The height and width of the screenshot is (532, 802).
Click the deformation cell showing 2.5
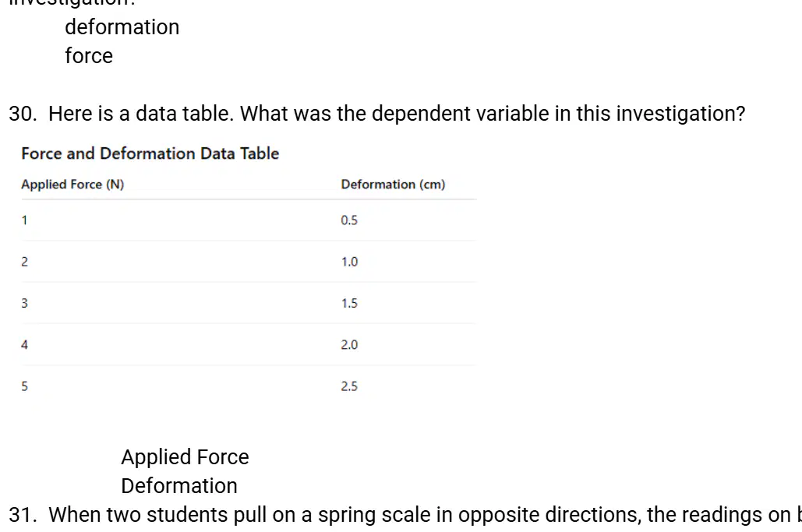[349, 386]
